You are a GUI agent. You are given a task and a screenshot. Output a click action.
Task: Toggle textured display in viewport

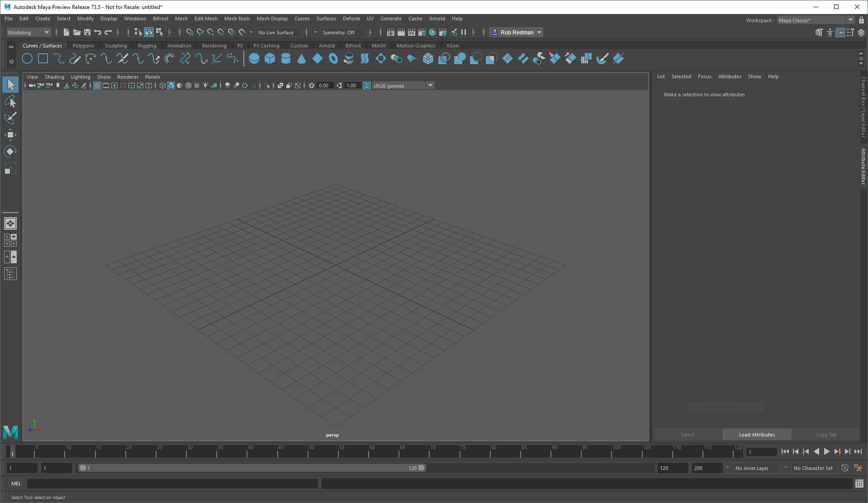197,85
